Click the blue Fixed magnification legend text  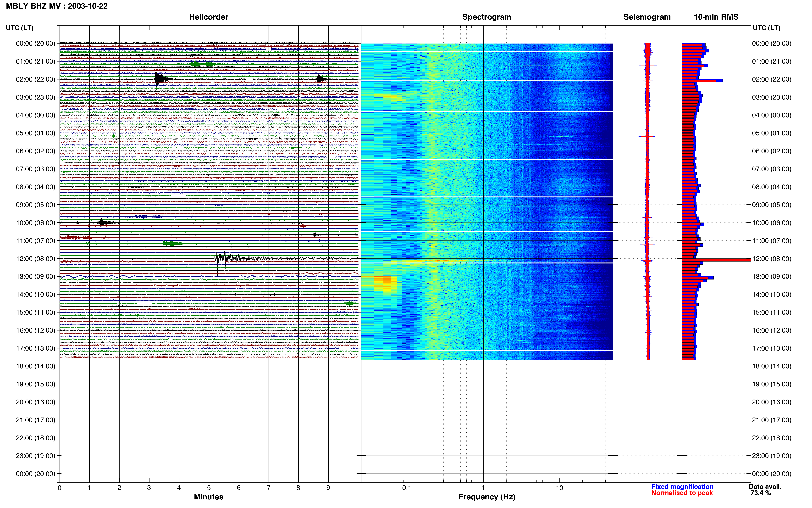pos(682,486)
